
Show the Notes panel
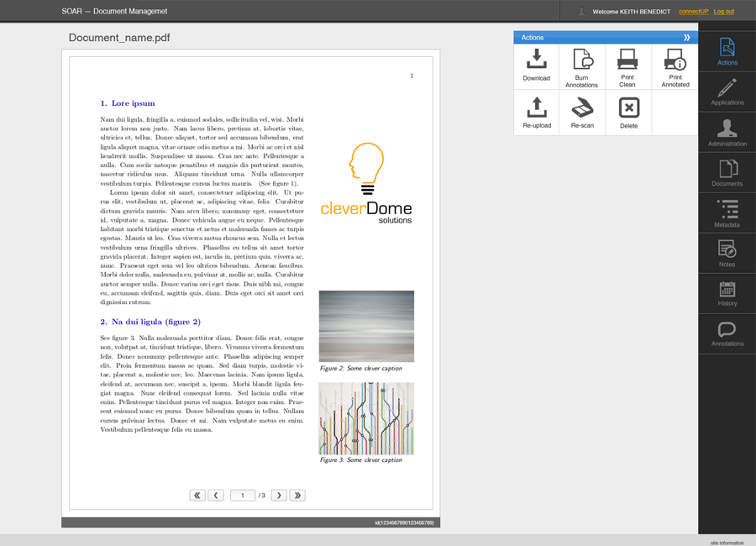point(727,253)
